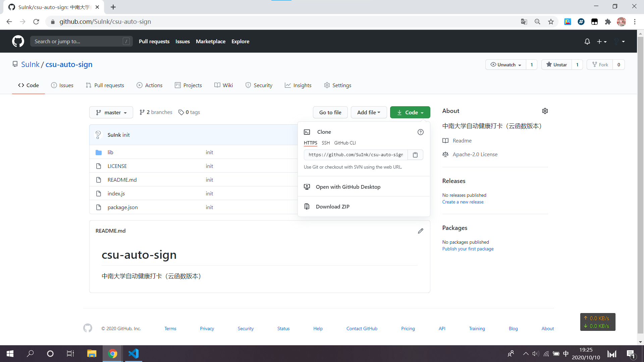This screenshot has width=644, height=362.
Task: Open the Apache-2.0 License link
Action: click(475, 155)
